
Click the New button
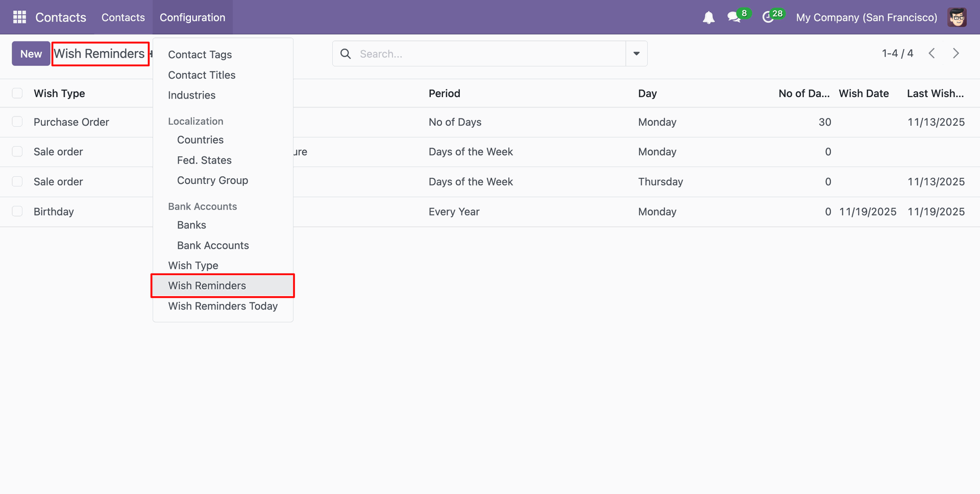pos(31,54)
